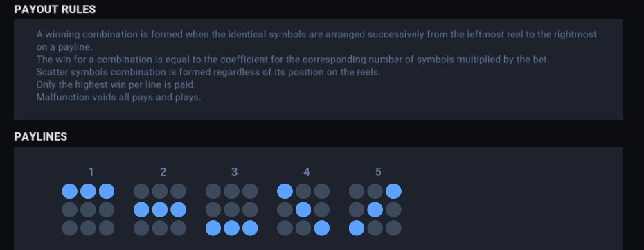The width and height of the screenshot is (644, 250).
Task: Click the number 4 payline label
Action: (x=306, y=172)
